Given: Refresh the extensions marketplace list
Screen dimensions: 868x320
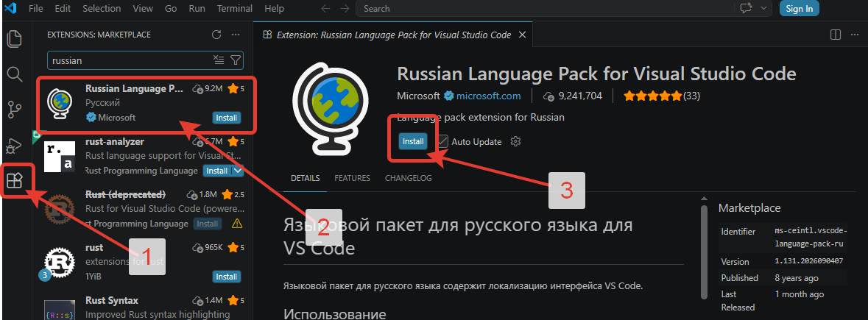Looking at the screenshot, I should tap(216, 35).
